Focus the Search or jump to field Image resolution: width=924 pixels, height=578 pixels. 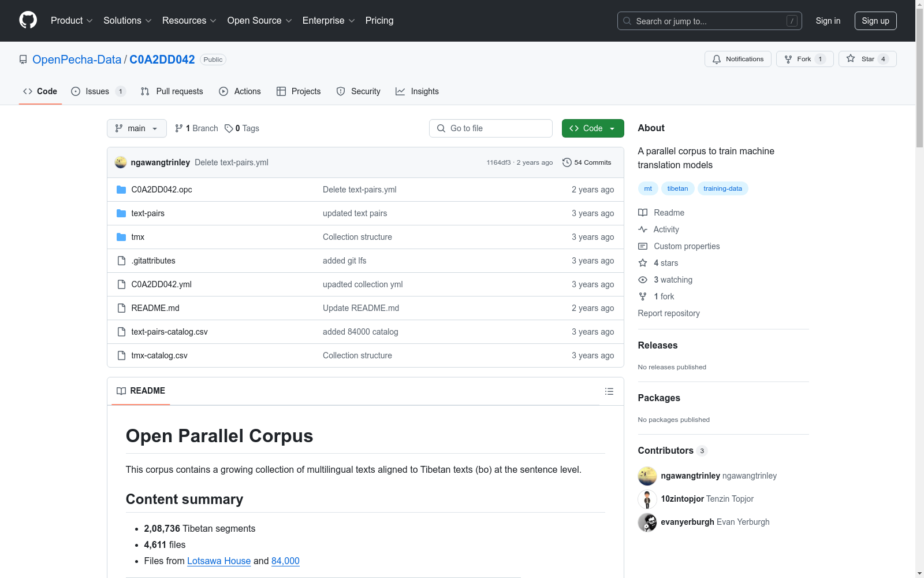[x=709, y=21]
